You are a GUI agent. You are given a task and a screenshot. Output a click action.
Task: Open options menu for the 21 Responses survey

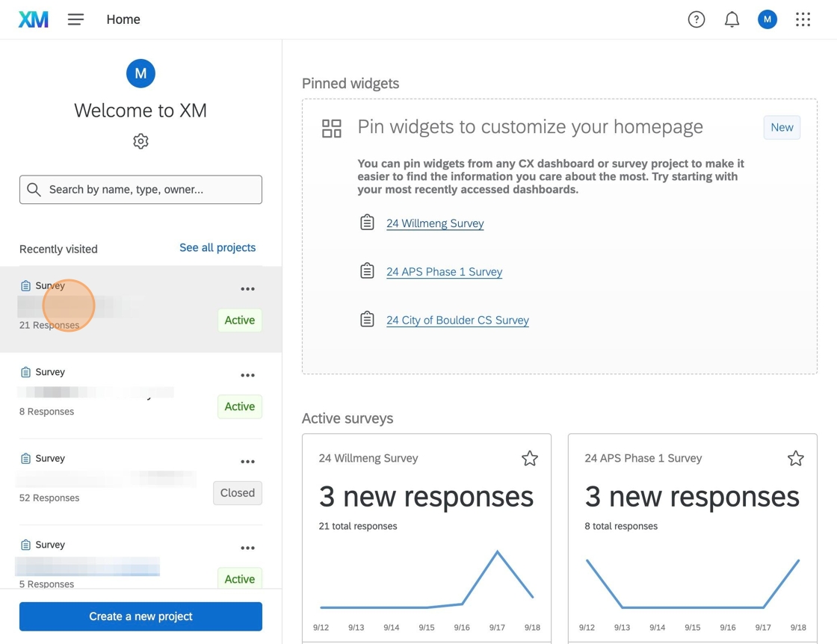(247, 288)
